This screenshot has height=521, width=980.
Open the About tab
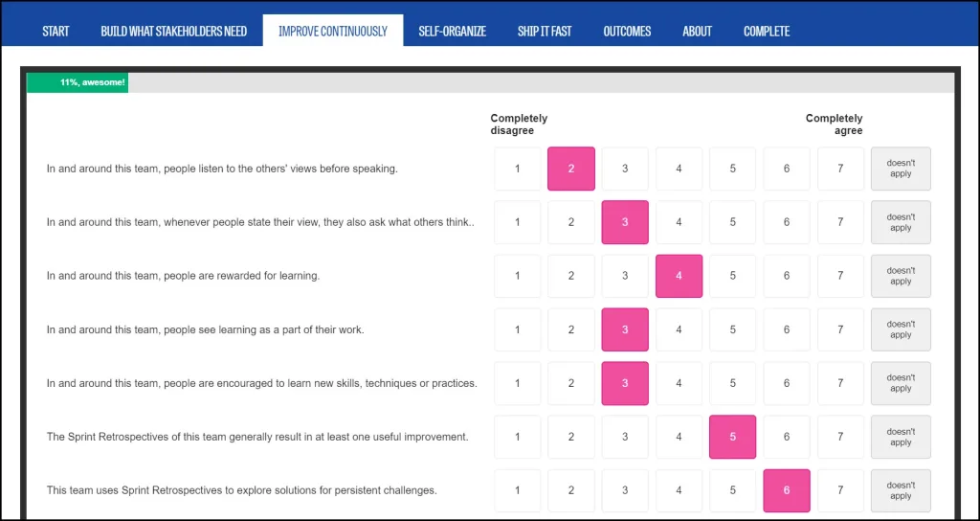[697, 32]
